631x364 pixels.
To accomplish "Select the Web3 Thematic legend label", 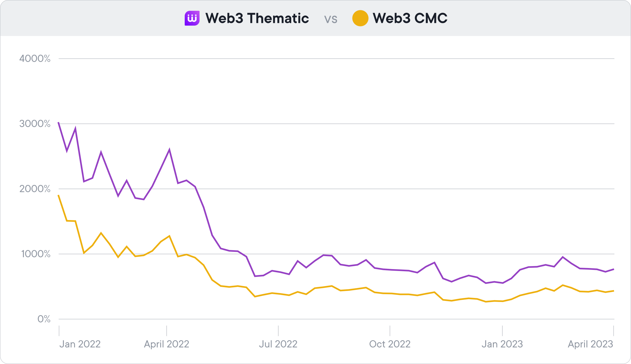I will tap(257, 18).
